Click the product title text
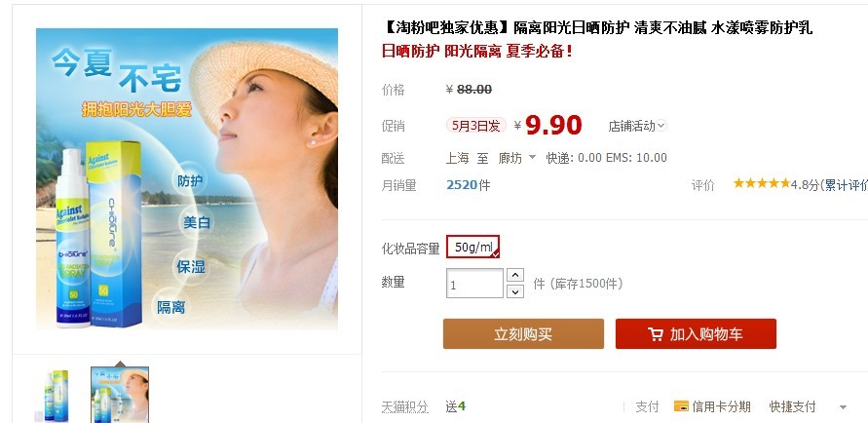 (597, 27)
